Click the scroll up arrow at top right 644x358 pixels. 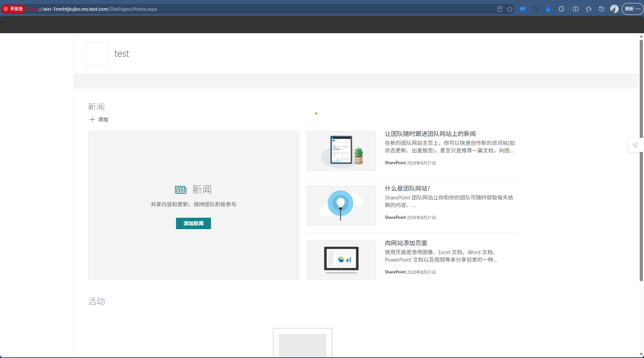coord(641,36)
